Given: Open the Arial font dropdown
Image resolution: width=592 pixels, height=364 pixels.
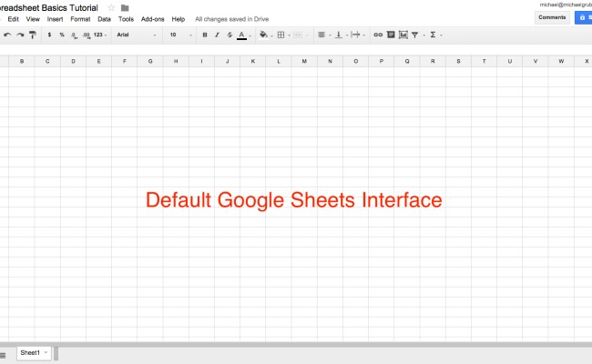Looking at the screenshot, I should [137, 35].
